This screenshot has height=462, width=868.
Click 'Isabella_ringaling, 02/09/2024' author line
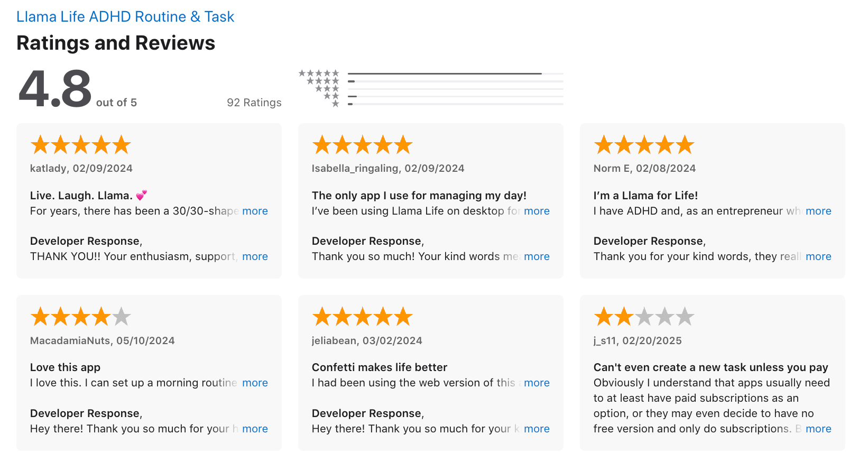tap(388, 169)
